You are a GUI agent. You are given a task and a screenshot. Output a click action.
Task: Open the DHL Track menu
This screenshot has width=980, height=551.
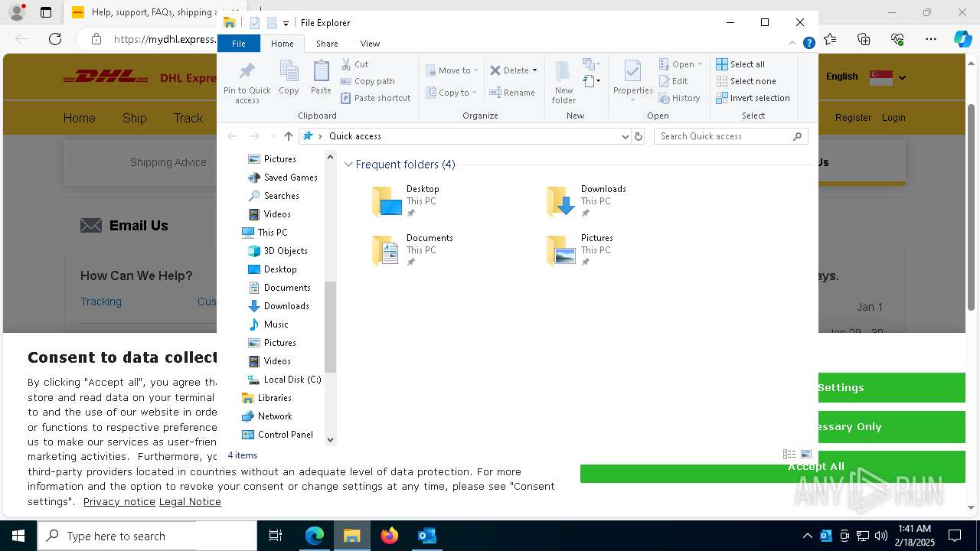188,118
